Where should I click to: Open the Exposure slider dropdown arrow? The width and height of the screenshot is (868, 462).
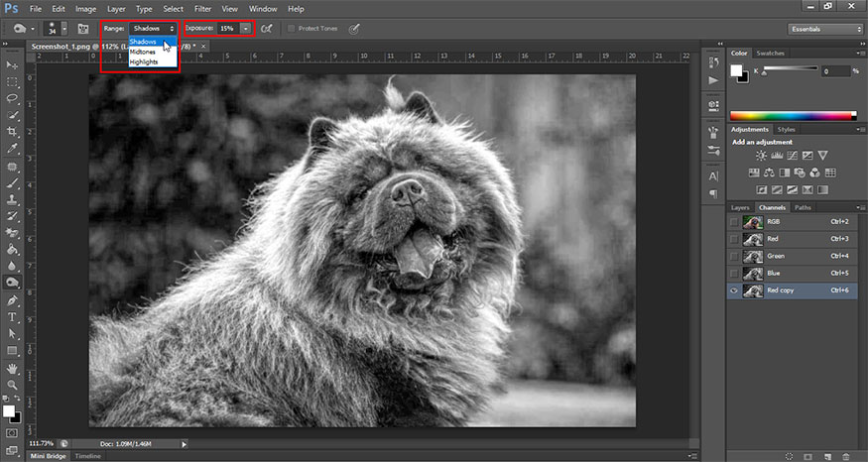point(245,28)
